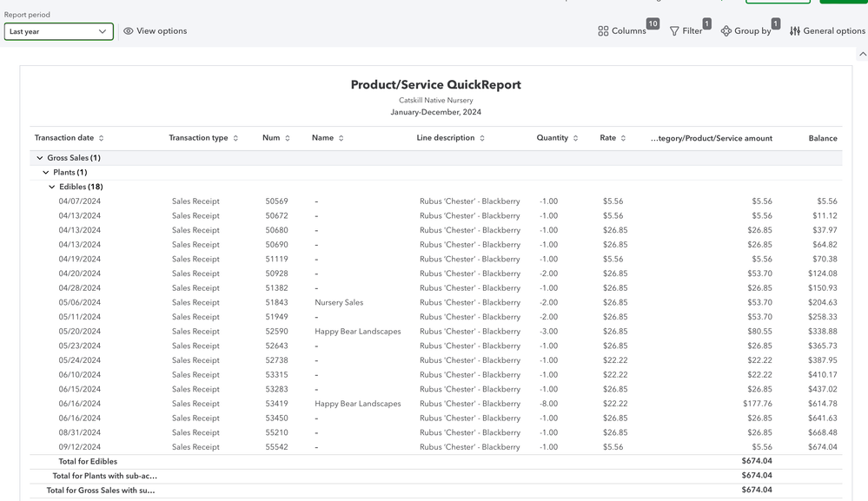This screenshot has height=501, width=868.
Task: Click the View options eye icon
Action: (129, 31)
